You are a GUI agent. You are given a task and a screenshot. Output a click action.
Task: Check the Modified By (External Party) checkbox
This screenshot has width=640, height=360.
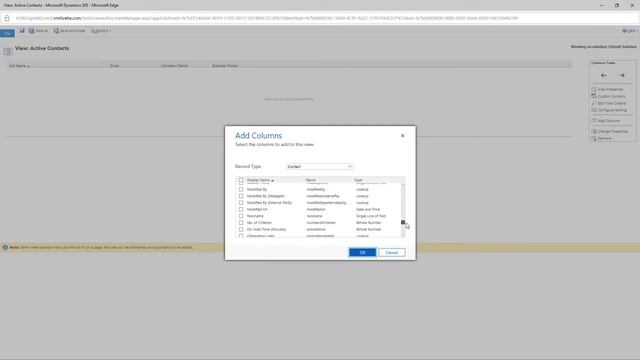[x=241, y=202]
